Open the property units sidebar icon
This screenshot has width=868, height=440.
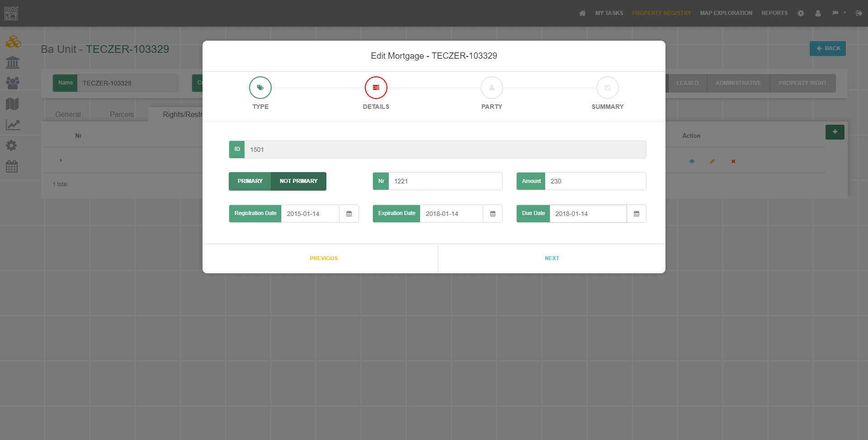click(14, 42)
